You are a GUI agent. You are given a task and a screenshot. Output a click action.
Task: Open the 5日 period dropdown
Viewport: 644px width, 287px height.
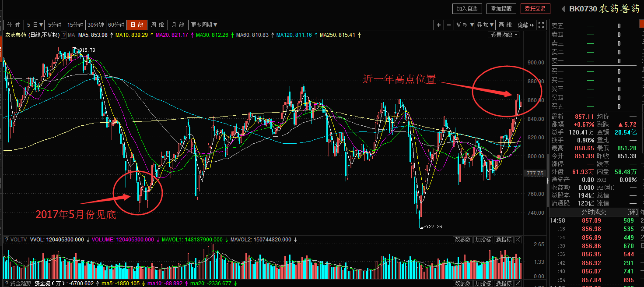tap(35, 25)
